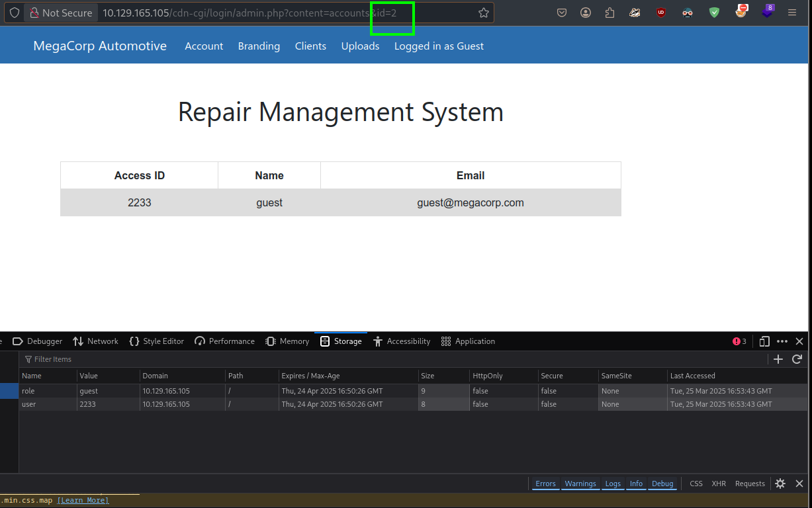Open the green shield AdGuard extension
The height and width of the screenshot is (508, 812).
coord(714,13)
